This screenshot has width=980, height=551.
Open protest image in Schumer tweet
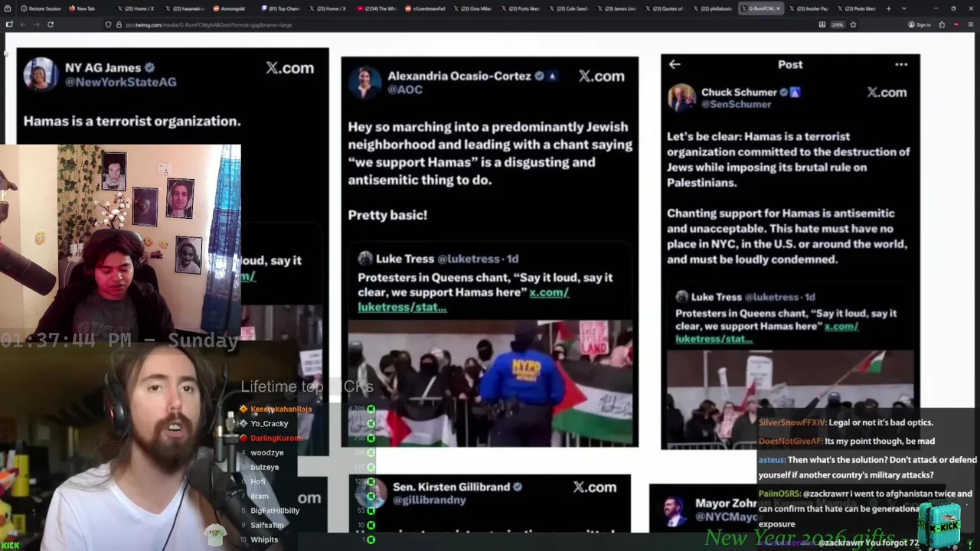coord(789,399)
